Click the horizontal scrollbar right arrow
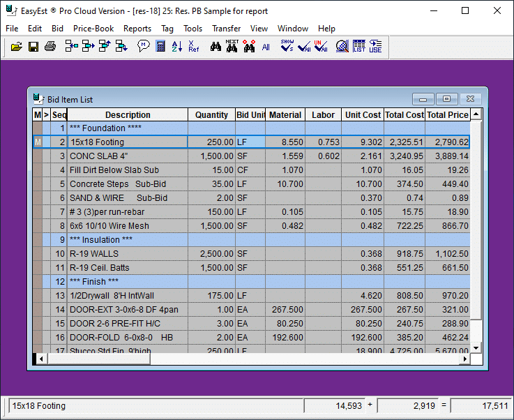The image size is (514, 420). 464,359
